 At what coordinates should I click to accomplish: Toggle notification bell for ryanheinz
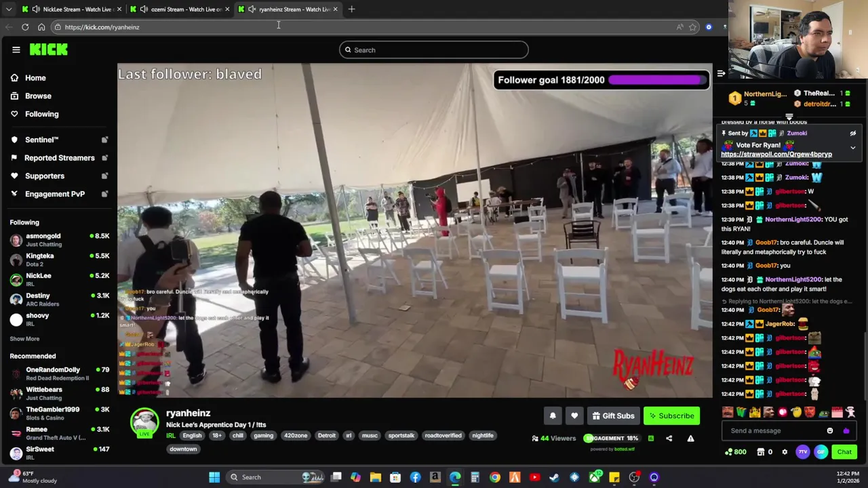(553, 416)
